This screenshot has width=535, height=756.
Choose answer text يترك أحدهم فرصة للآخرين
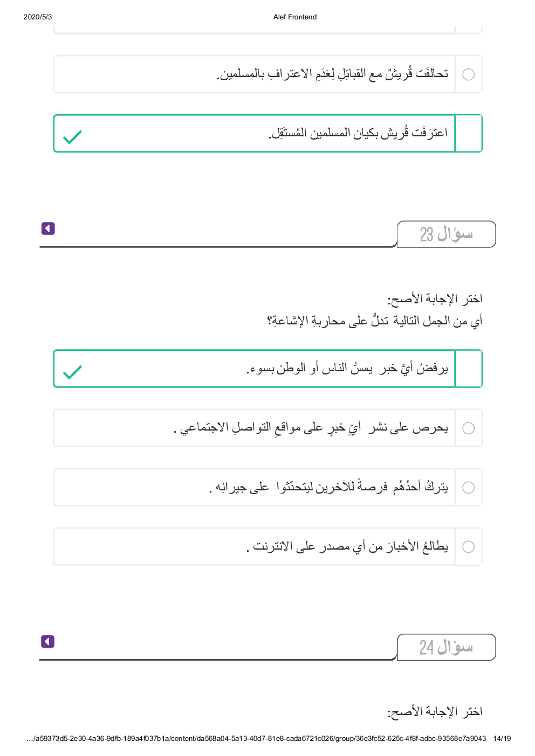[328, 488]
